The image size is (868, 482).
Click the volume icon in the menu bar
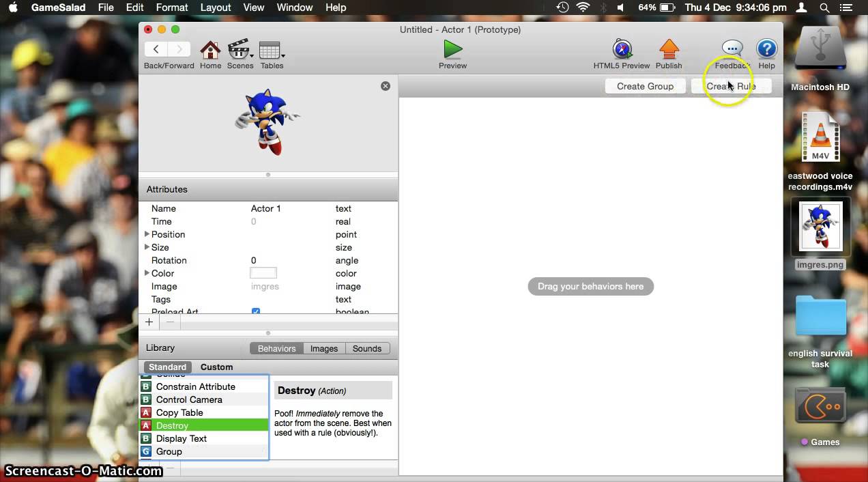[621, 8]
